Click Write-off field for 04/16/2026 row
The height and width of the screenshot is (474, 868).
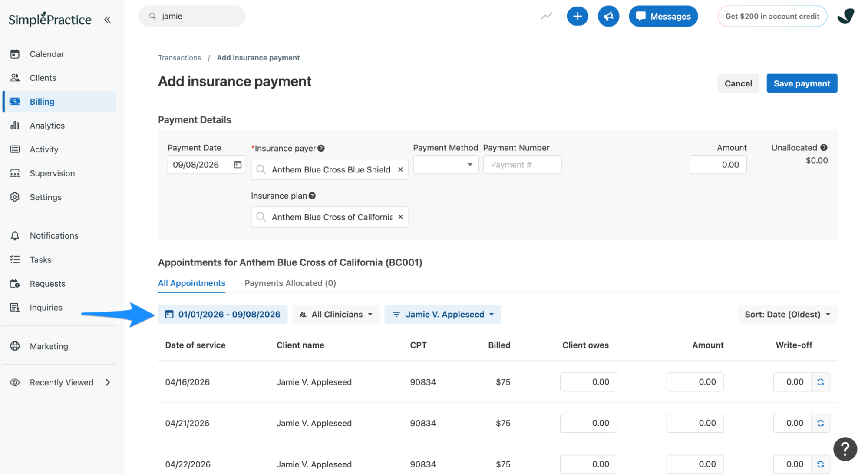792,382
